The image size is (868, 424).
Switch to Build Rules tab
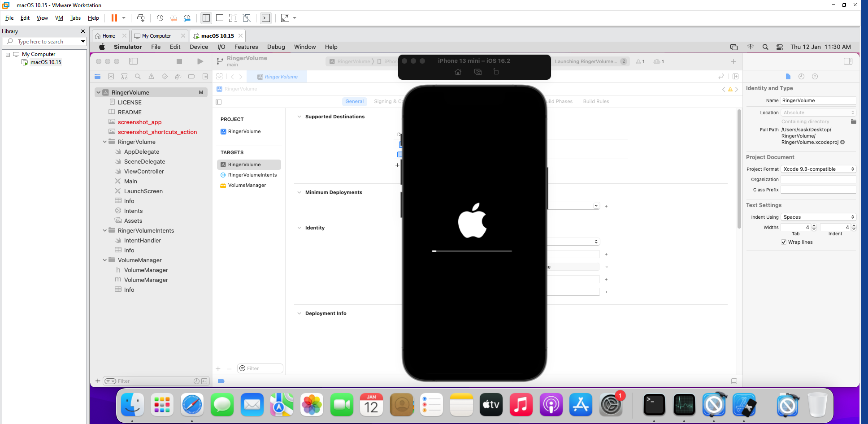[x=596, y=102]
